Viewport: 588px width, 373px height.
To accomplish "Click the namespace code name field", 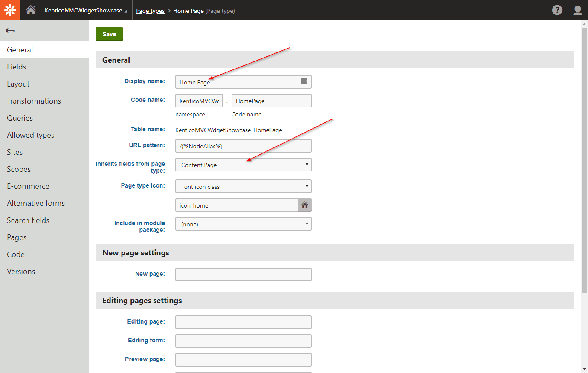I will 199,101.
